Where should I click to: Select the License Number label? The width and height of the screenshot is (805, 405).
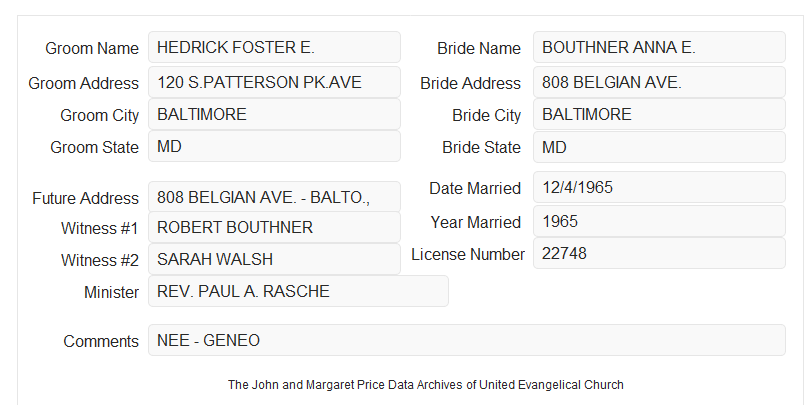(x=468, y=255)
